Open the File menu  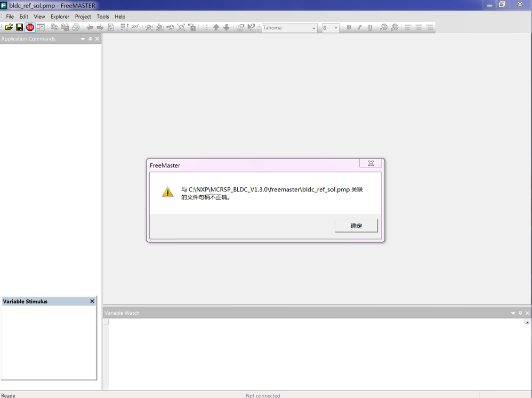coord(10,17)
